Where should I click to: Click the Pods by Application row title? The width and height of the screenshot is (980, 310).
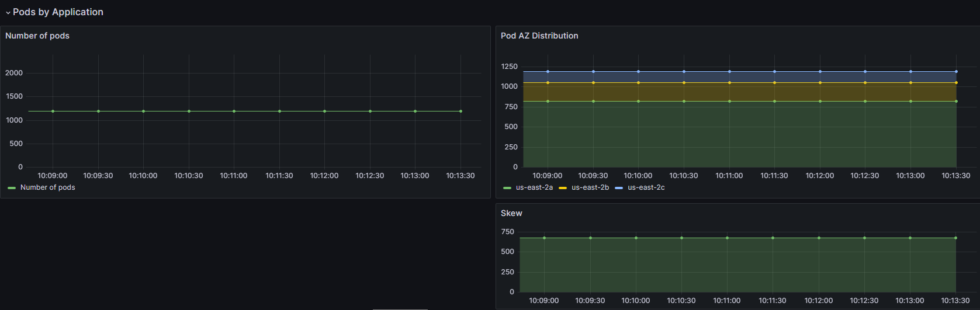[58, 12]
